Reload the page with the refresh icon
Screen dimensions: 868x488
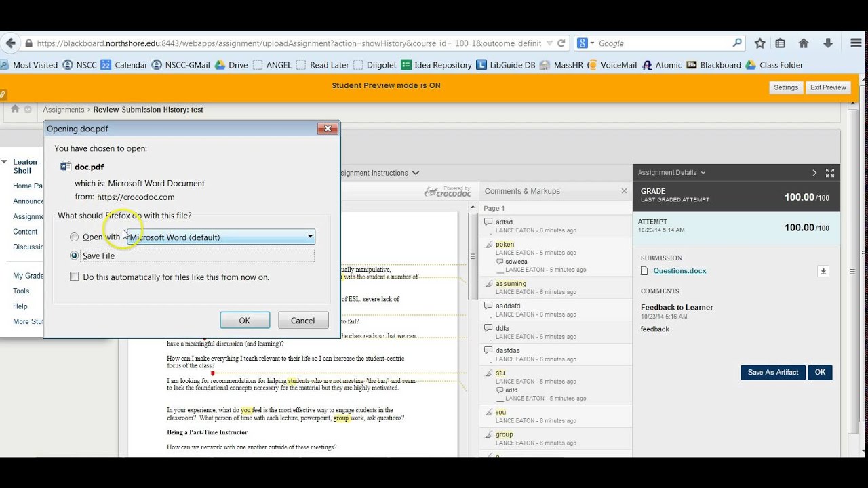point(561,43)
